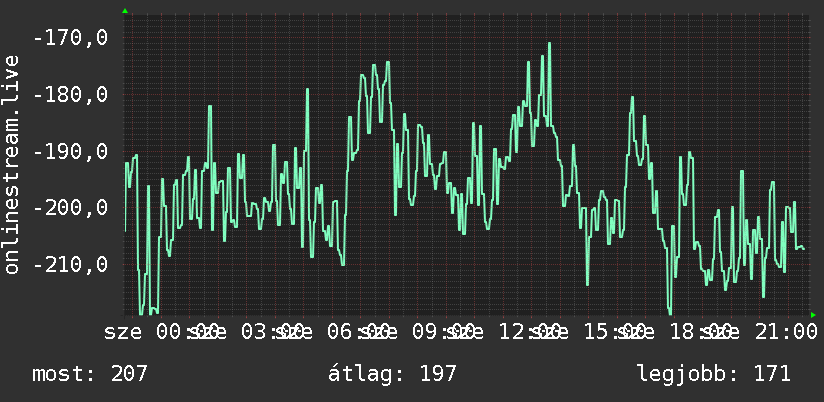Viewport: 824px width, 402px height.
Task: Click the -210,0 y-axis label
Action: coord(70,265)
